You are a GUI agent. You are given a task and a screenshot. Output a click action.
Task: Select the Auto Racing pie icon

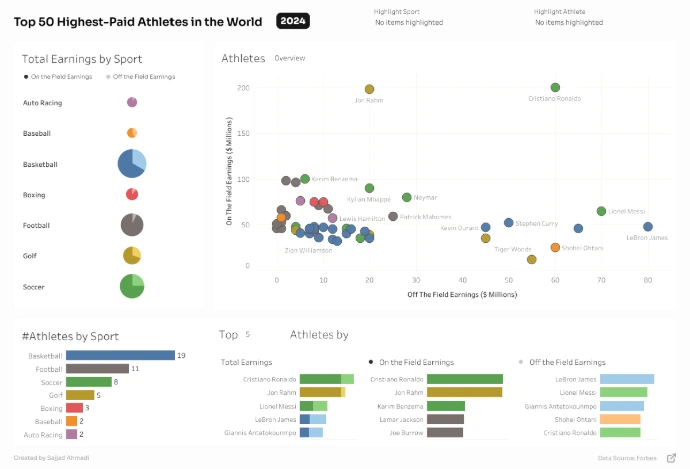click(x=132, y=102)
